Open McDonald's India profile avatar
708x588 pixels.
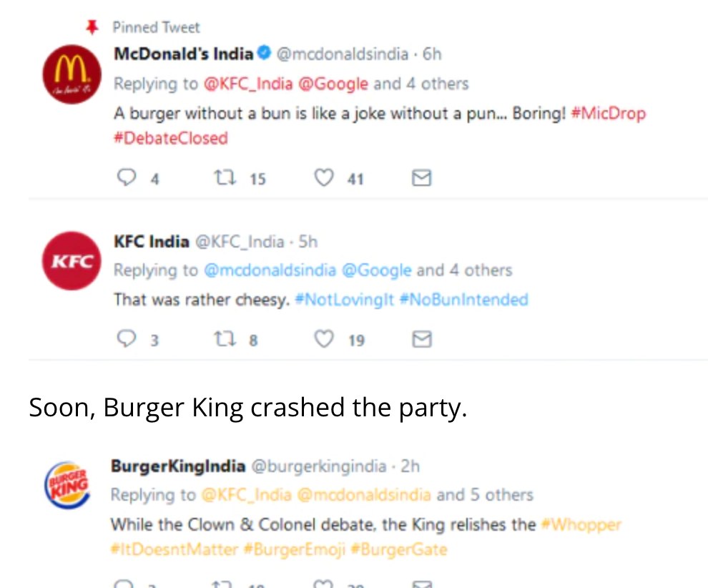(71, 73)
